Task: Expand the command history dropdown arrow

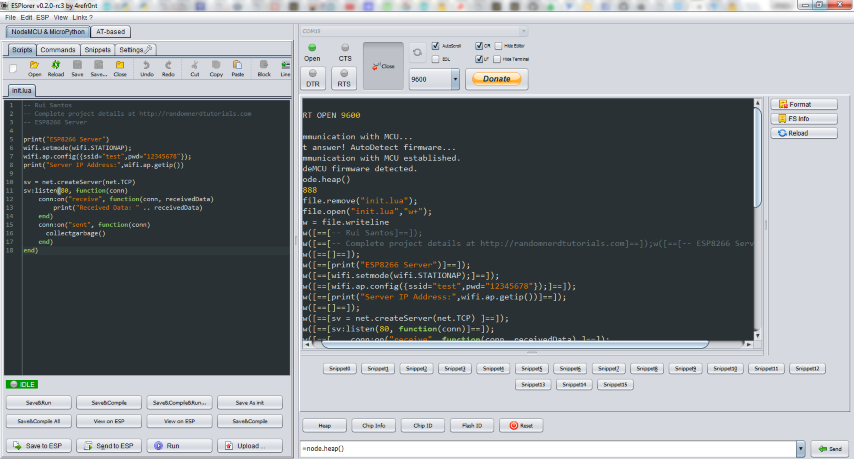Action: pyautogui.click(x=801, y=449)
